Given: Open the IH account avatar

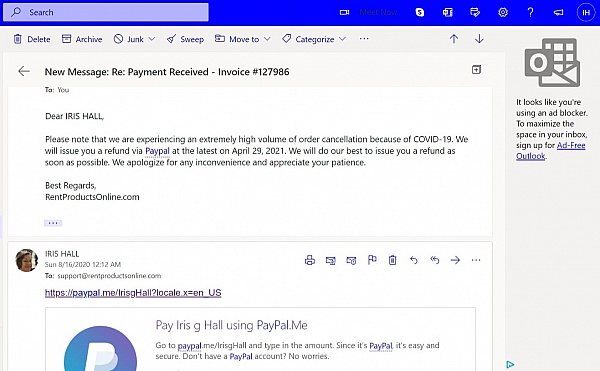Looking at the screenshot, I should (586, 12).
